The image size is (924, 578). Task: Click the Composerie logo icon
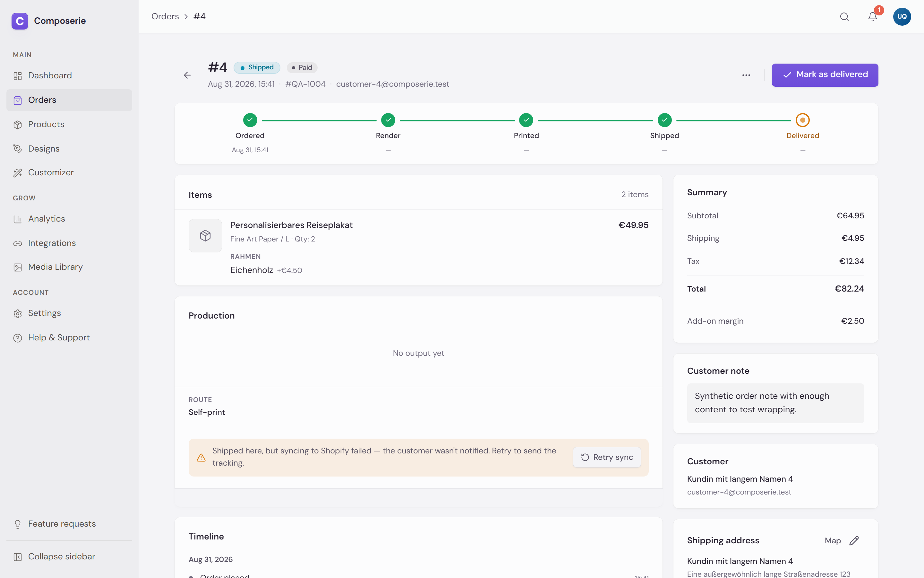point(20,21)
